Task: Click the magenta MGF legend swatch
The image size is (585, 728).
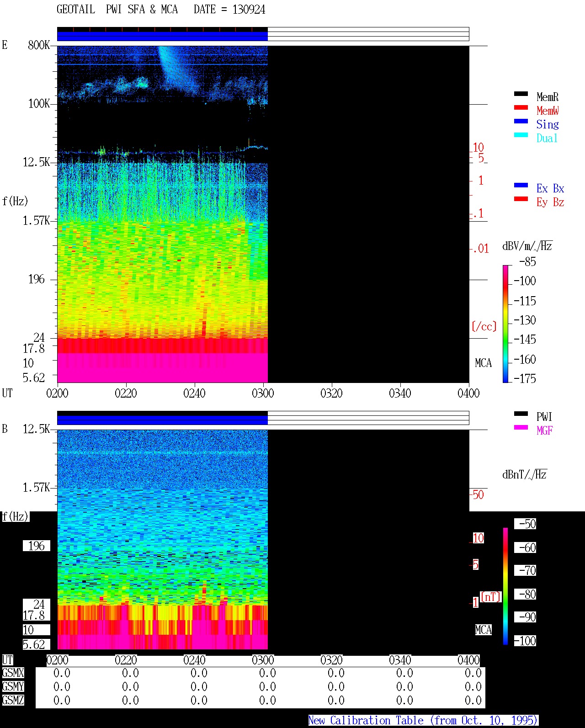Action: click(521, 427)
